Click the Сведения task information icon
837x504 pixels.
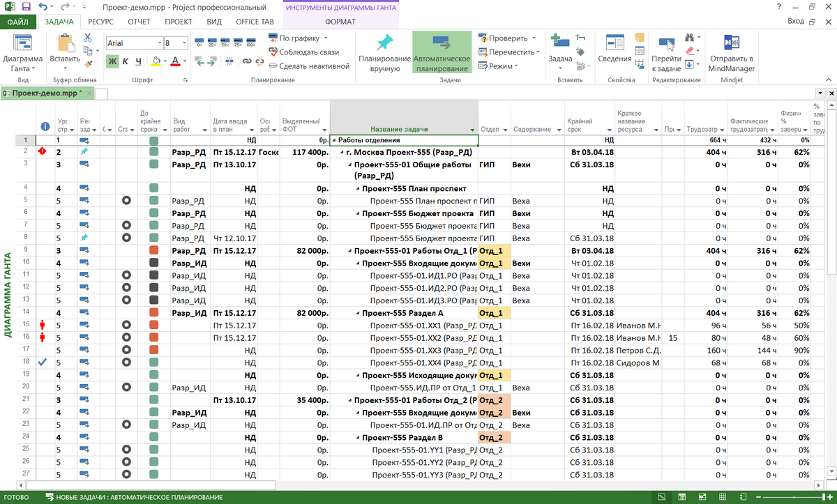(615, 43)
